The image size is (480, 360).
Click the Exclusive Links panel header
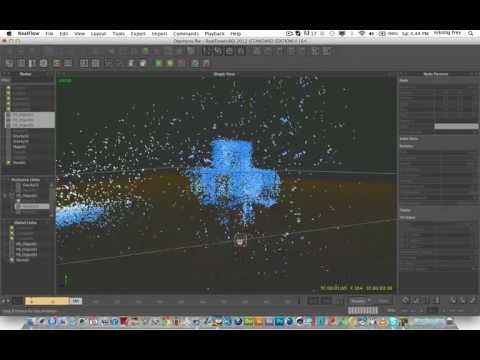point(26,180)
